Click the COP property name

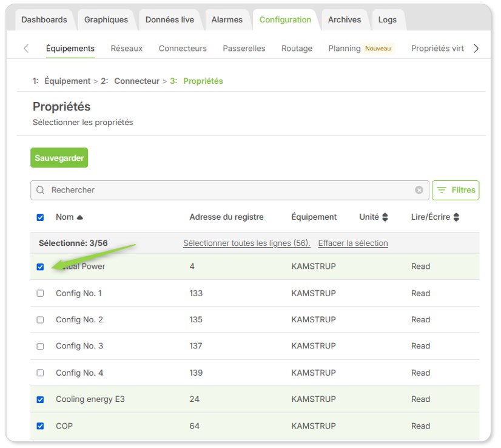coord(64,426)
